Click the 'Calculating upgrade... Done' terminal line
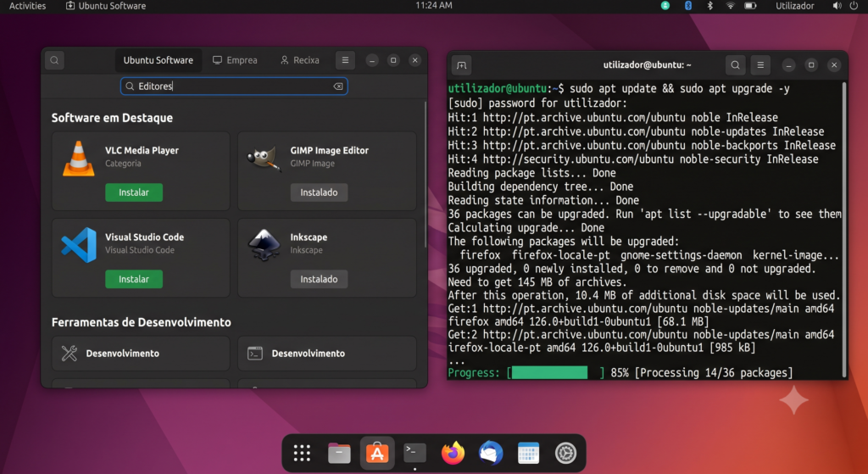Image resolution: width=868 pixels, height=474 pixels. 526,227
